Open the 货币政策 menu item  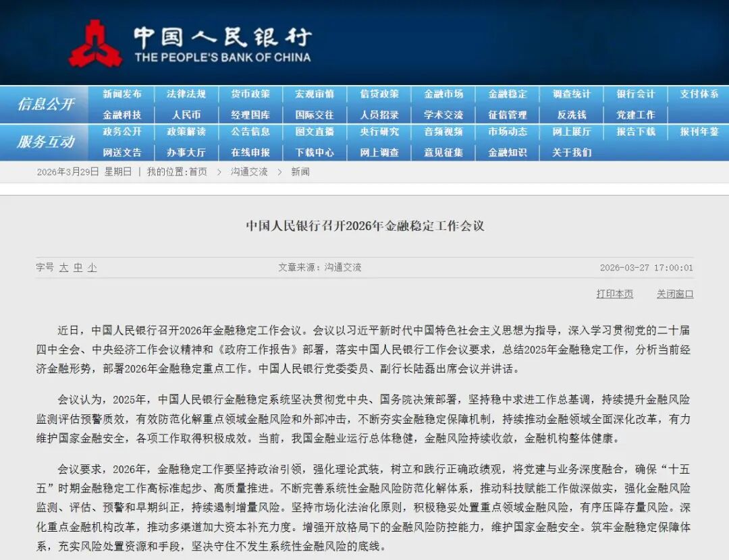250,94
